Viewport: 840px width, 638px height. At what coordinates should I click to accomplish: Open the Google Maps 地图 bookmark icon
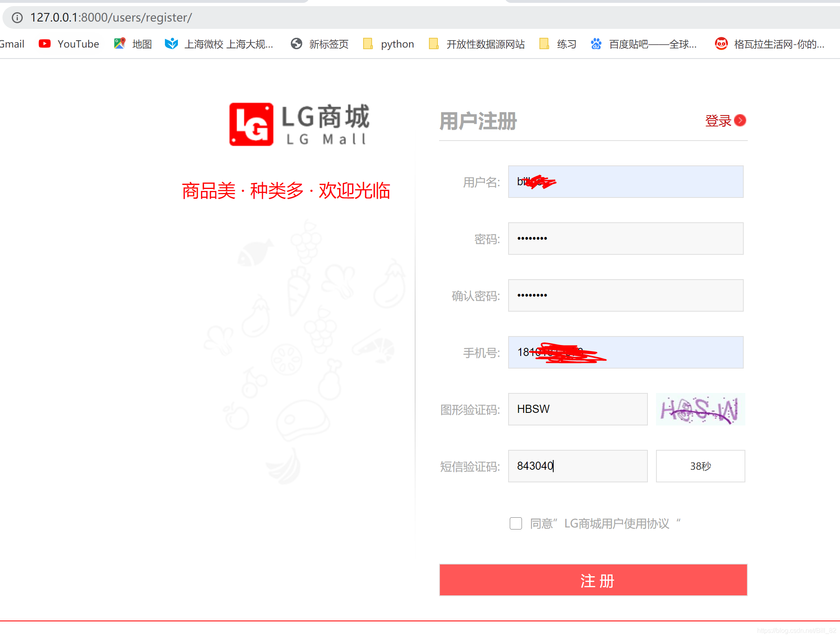[x=119, y=43]
